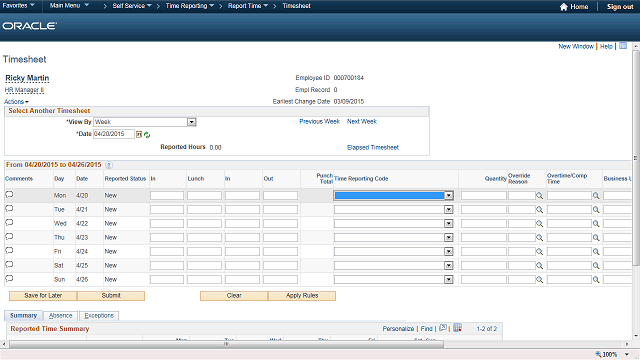Click the vertical scrollbar thumb
The width and height of the screenshot is (640, 360).
point(636,158)
